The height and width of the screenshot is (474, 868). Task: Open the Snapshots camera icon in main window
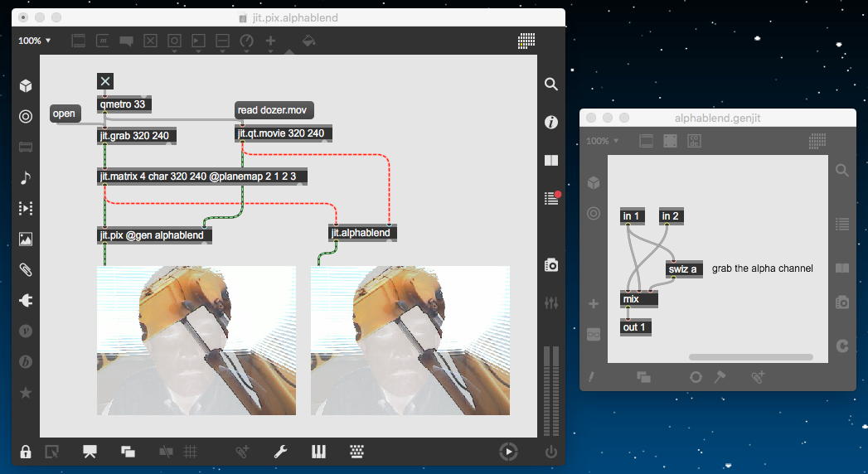(x=550, y=265)
